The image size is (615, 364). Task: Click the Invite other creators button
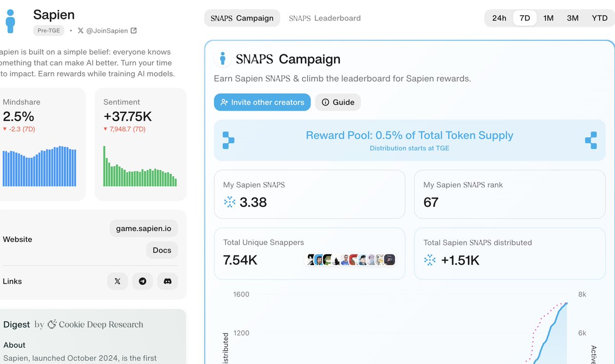(x=262, y=102)
